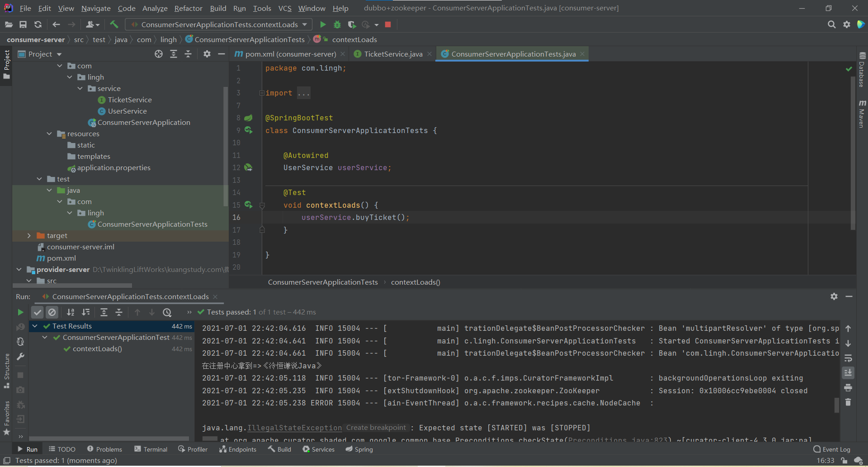Open Run panel settings gear
The width and height of the screenshot is (868, 467).
click(x=834, y=296)
